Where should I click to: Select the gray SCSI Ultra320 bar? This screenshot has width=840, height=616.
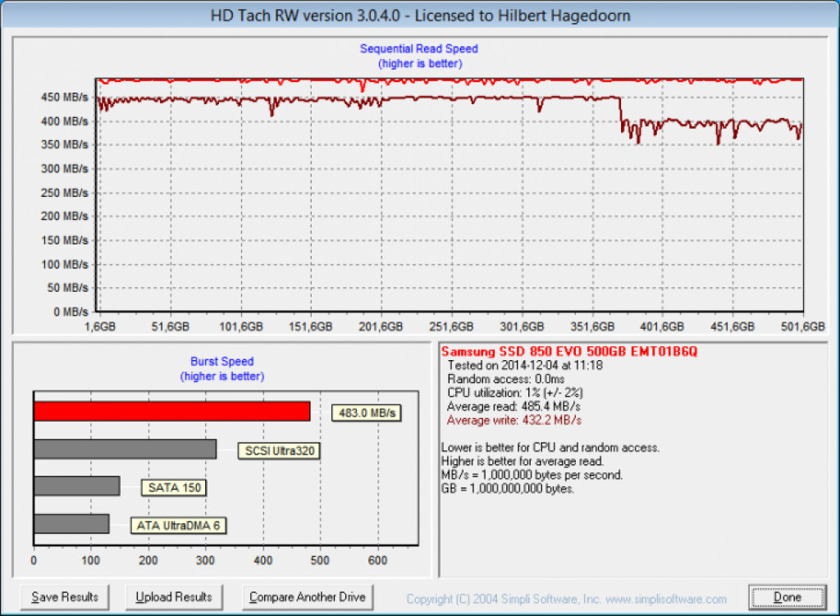pyautogui.click(x=126, y=449)
